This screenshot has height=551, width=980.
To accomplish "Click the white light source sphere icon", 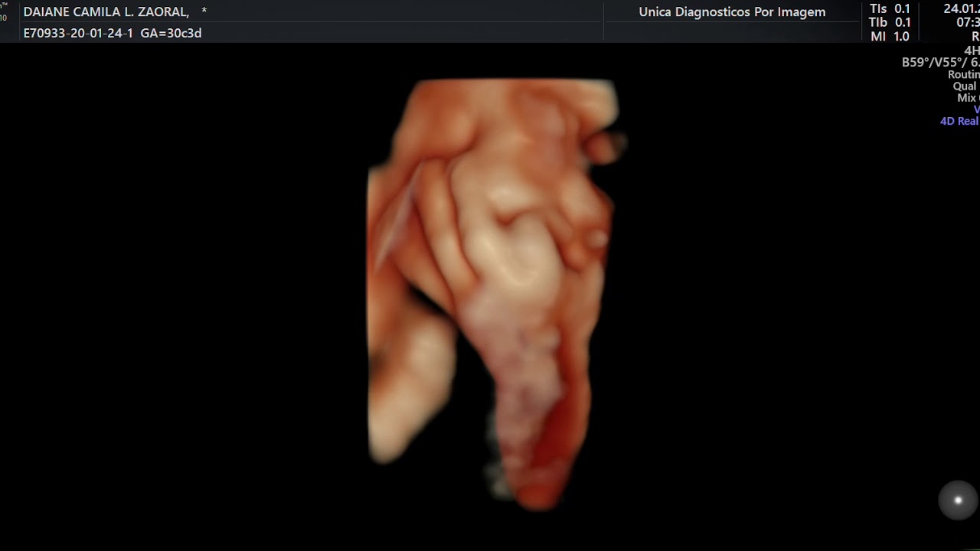I will point(958,500).
